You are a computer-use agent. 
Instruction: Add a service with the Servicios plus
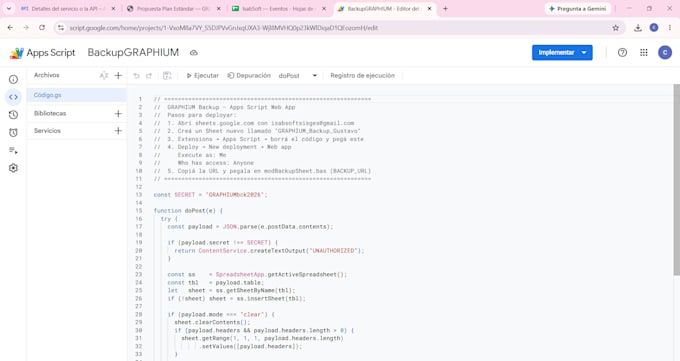click(x=118, y=131)
